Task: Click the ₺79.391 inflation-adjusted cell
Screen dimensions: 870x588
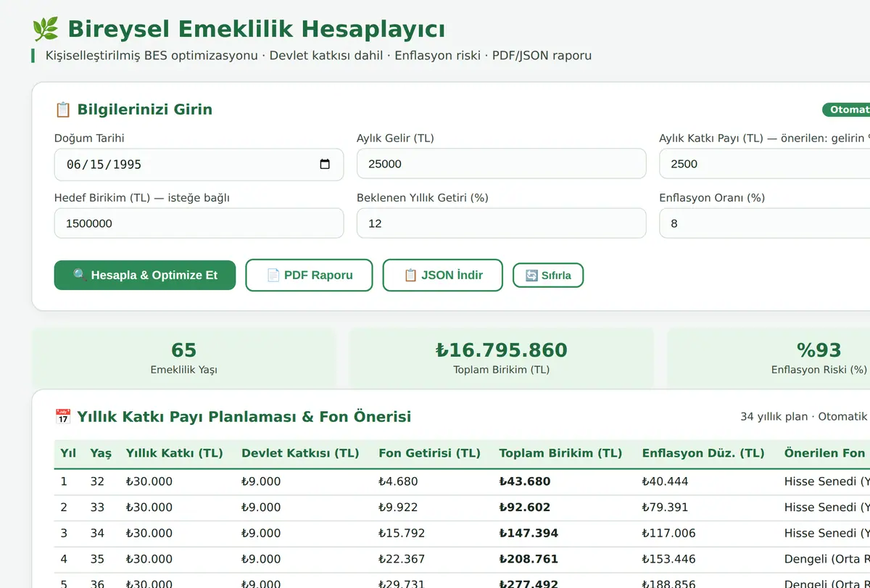Action: tap(665, 508)
